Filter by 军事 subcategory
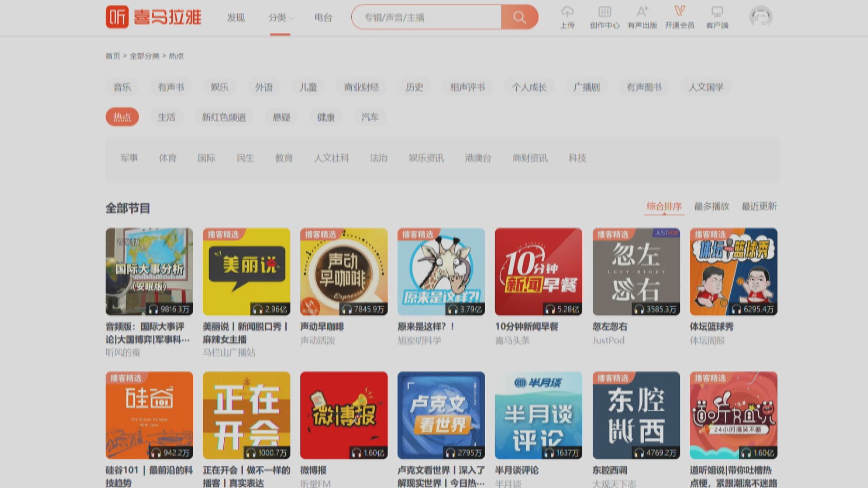 pos(129,158)
